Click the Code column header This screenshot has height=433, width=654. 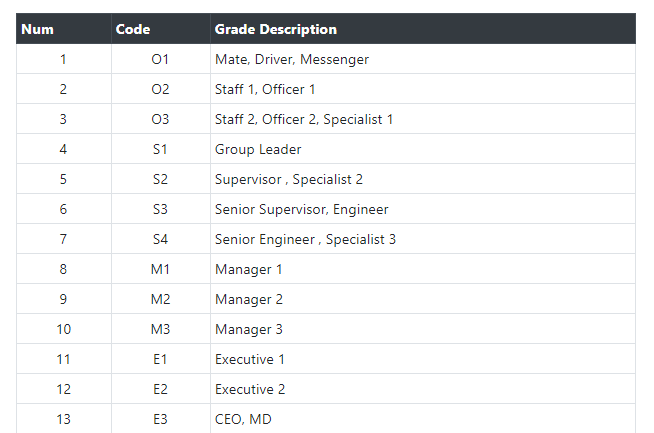(133, 29)
